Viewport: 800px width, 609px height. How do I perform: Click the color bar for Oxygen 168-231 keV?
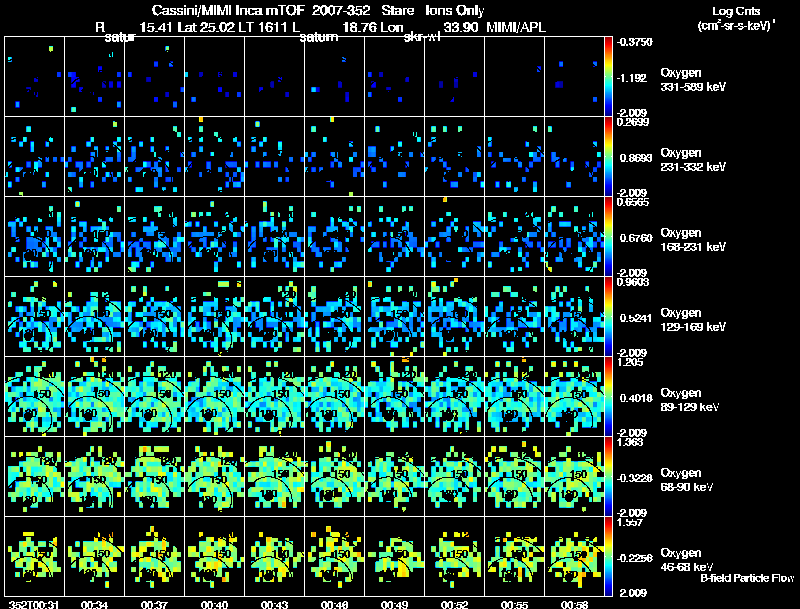coord(609,236)
